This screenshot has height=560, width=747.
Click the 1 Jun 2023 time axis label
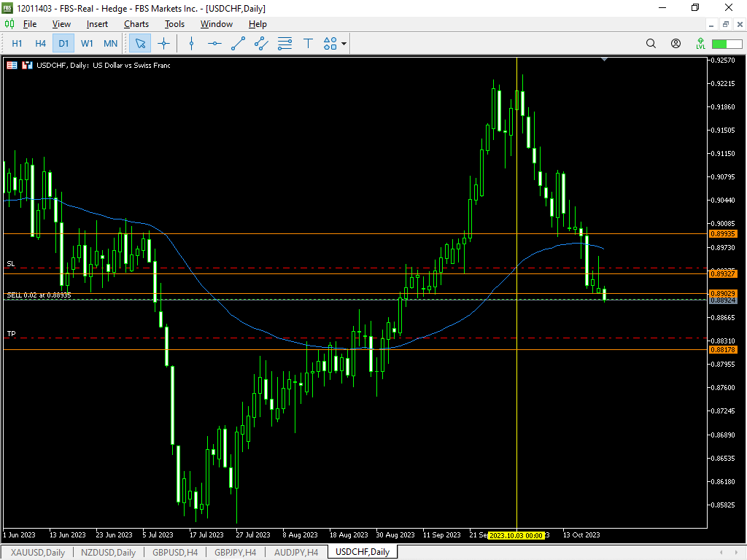(x=20, y=534)
